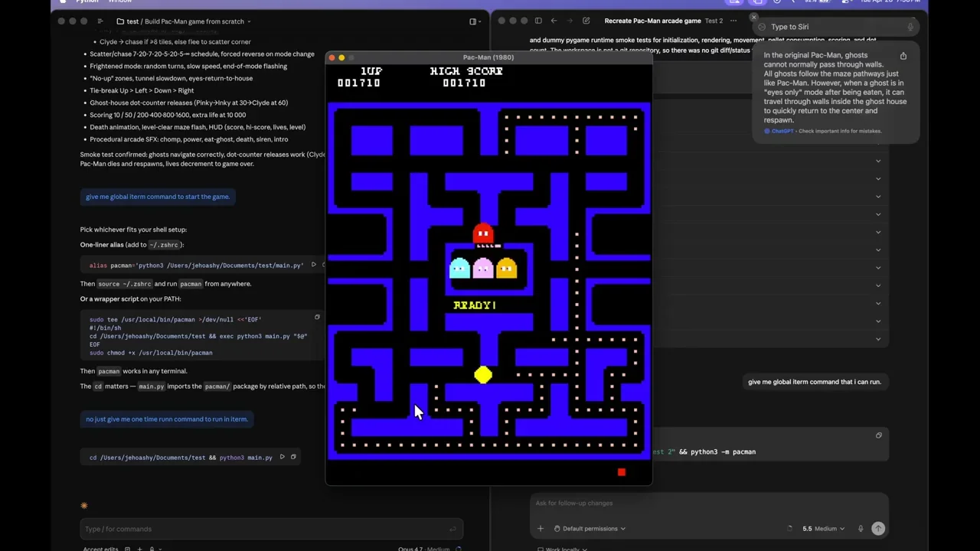Toggle the sidebar in the Recreate Pac-Man window
The width and height of the screenshot is (980, 551).
coord(538,21)
